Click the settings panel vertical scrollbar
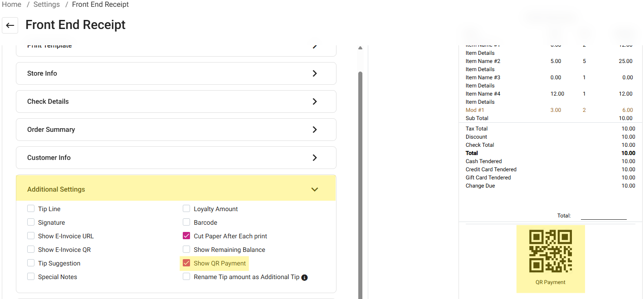The image size is (644, 299). point(361,181)
